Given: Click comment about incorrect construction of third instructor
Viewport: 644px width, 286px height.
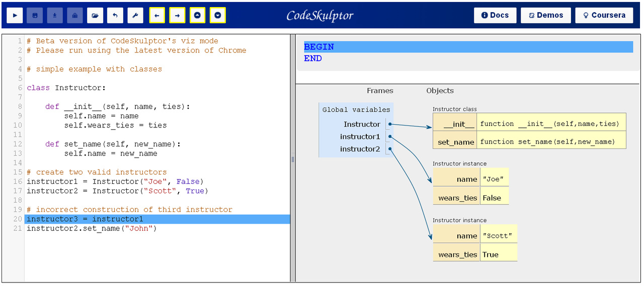Looking at the screenshot, I should tap(129, 209).
